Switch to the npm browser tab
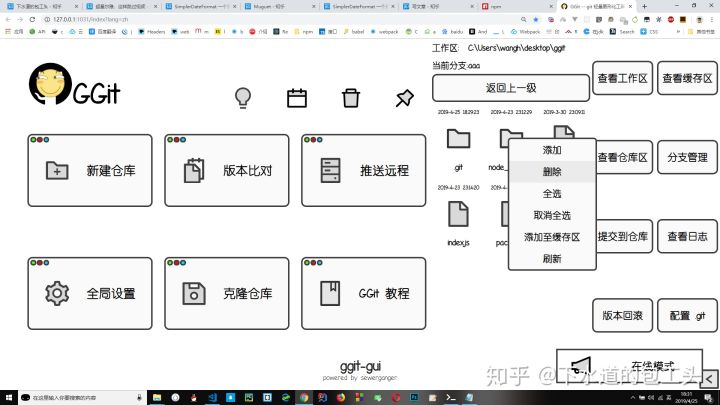The image size is (720, 405). point(517,6)
